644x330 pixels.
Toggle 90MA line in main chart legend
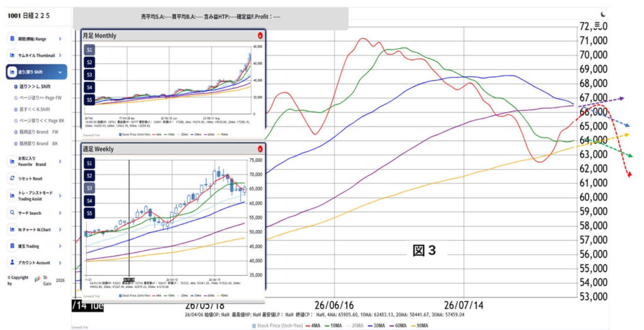pyautogui.click(x=419, y=326)
